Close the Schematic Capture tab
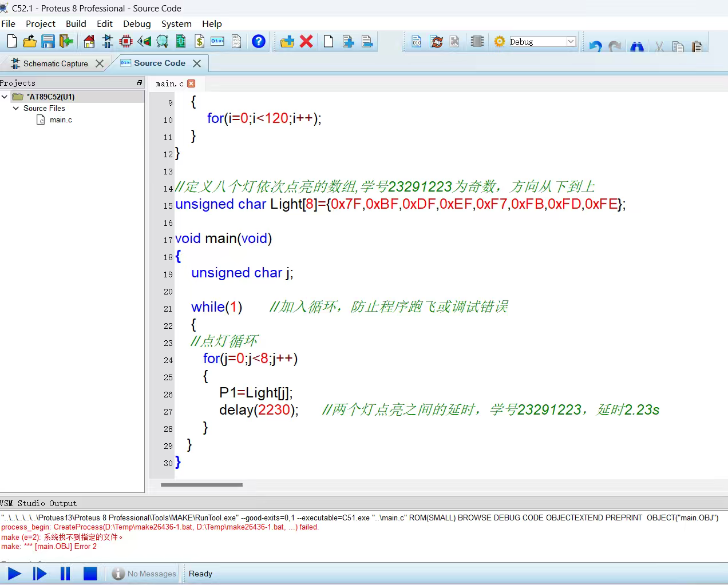This screenshot has width=728, height=585. pos(100,63)
